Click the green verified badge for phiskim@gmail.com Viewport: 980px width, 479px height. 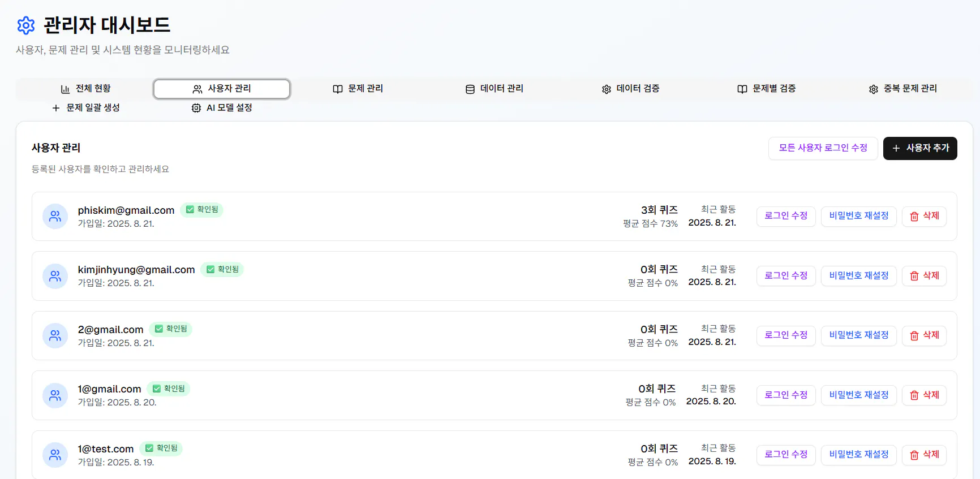coord(202,210)
